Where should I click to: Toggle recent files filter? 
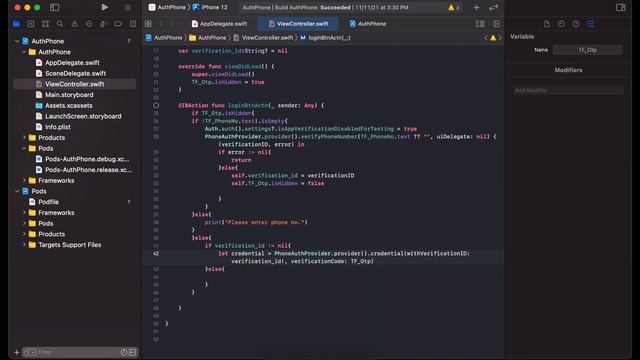(x=124, y=352)
